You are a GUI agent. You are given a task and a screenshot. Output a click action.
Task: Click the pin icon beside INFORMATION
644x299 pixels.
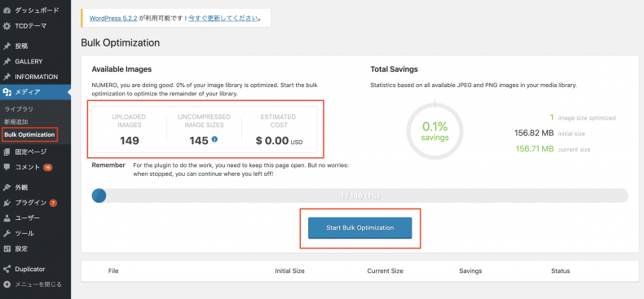[7, 77]
